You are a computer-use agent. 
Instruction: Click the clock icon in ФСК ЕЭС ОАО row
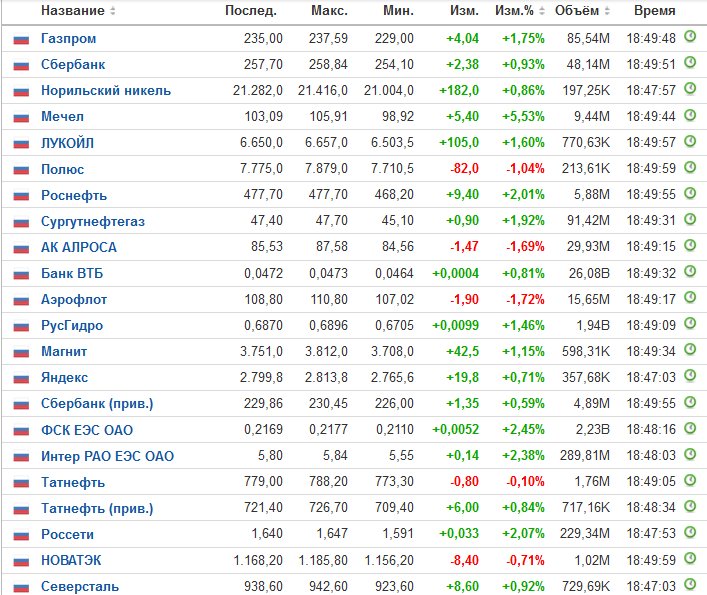click(x=690, y=428)
